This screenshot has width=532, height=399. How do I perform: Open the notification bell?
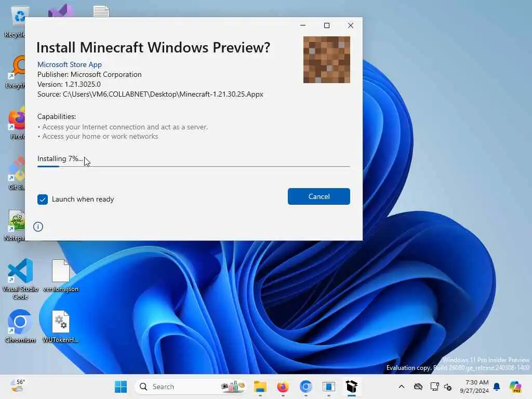tap(497, 387)
